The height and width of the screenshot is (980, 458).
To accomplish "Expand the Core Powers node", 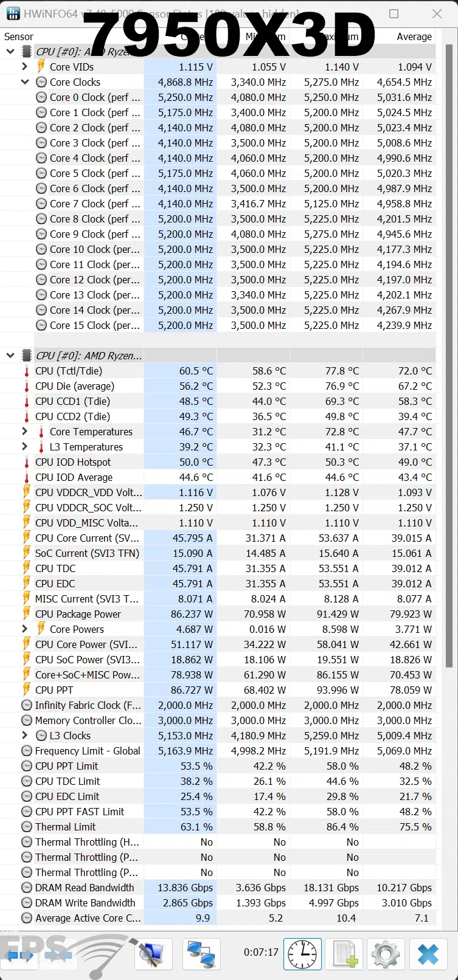I will [x=25, y=629].
